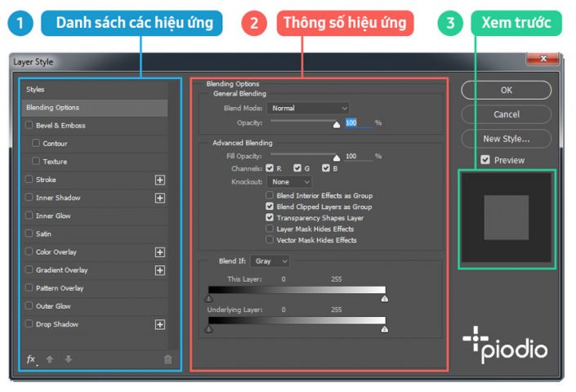Open the Blend Mode dropdown
This screenshot has height=392, width=576.
[308, 109]
